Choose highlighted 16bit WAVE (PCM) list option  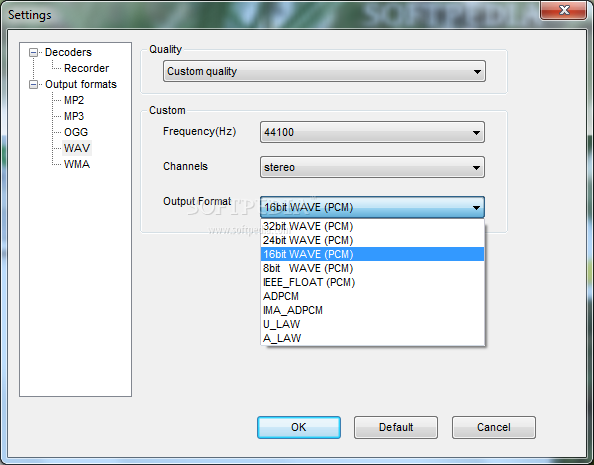(372, 254)
